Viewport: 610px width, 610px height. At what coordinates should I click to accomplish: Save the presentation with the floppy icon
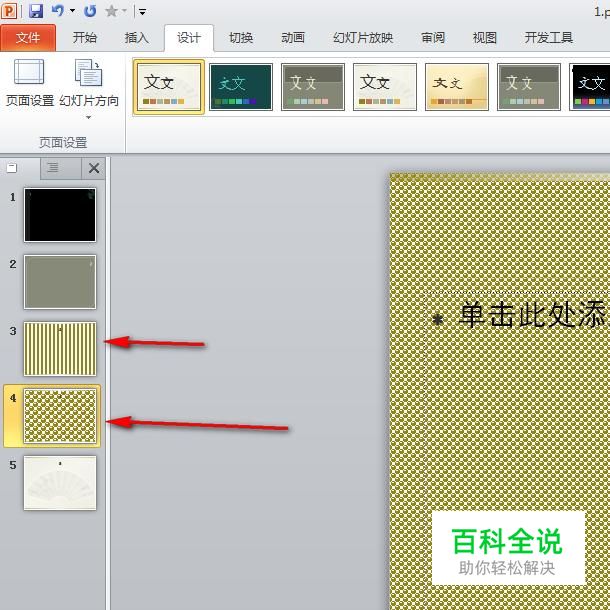(36, 11)
